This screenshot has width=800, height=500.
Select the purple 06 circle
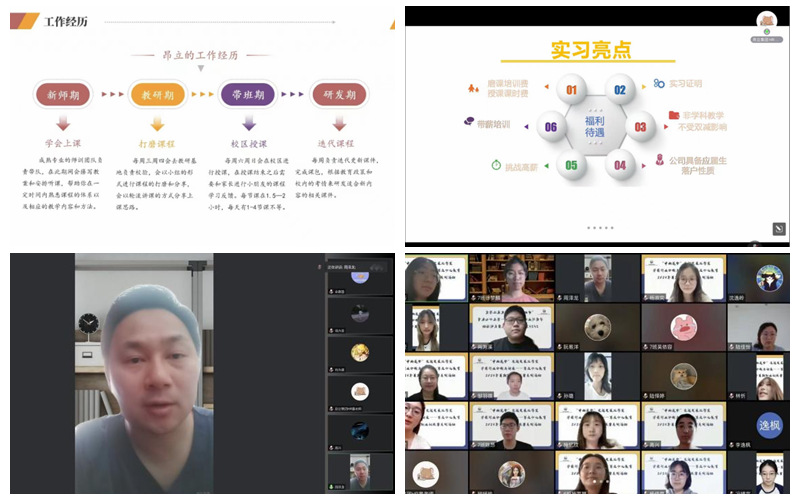click(x=549, y=127)
